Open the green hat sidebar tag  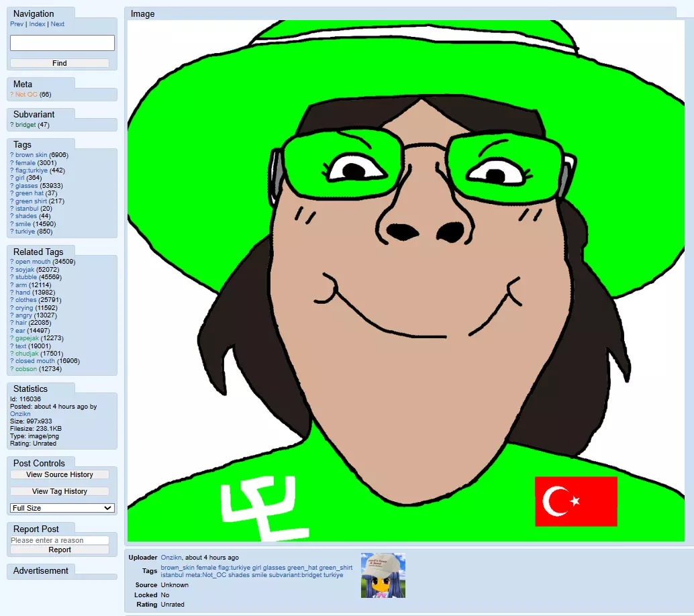[30, 193]
